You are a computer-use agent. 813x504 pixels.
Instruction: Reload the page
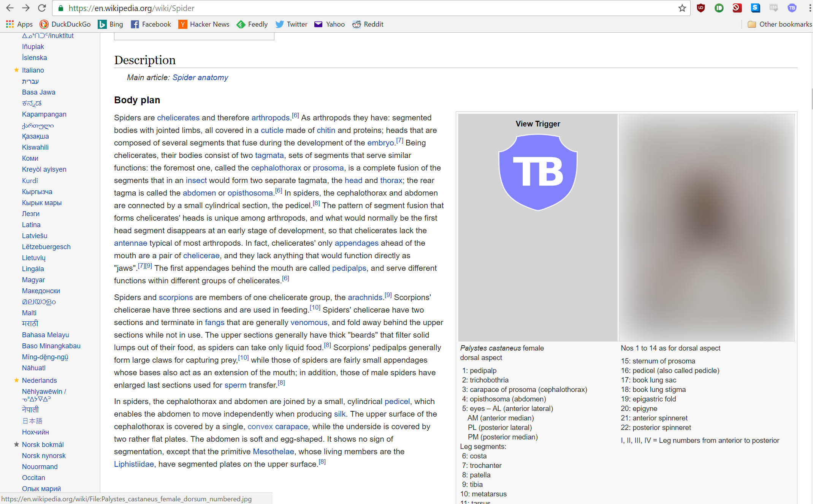point(42,8)
